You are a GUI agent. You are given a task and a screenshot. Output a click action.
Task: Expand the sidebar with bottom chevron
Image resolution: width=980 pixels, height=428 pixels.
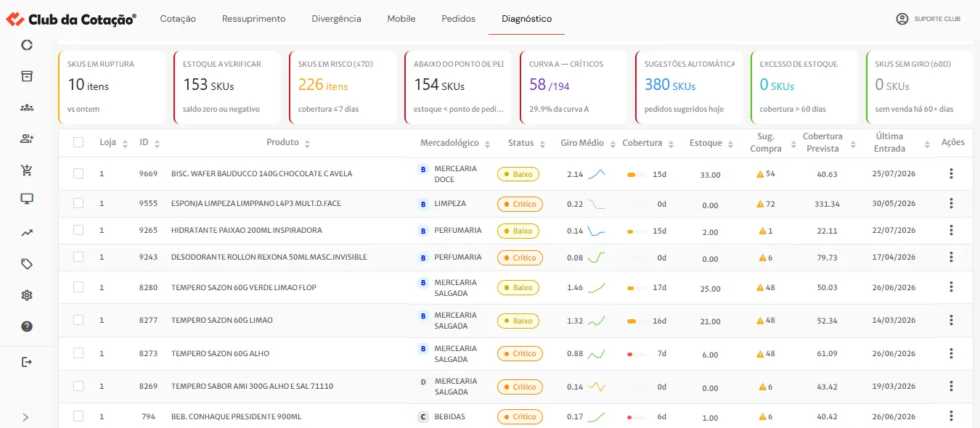point(26,417)
